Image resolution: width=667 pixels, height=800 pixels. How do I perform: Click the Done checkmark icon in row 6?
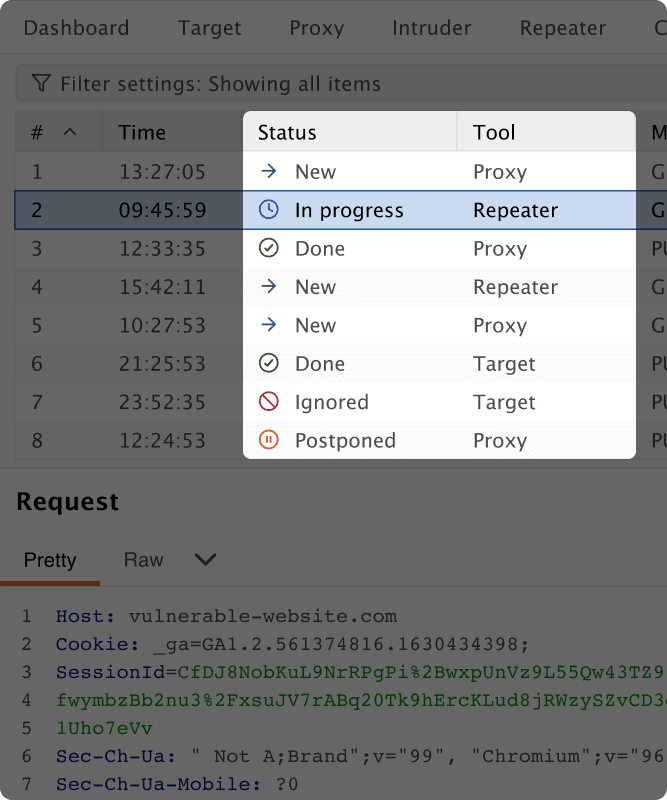pos(268,364)
